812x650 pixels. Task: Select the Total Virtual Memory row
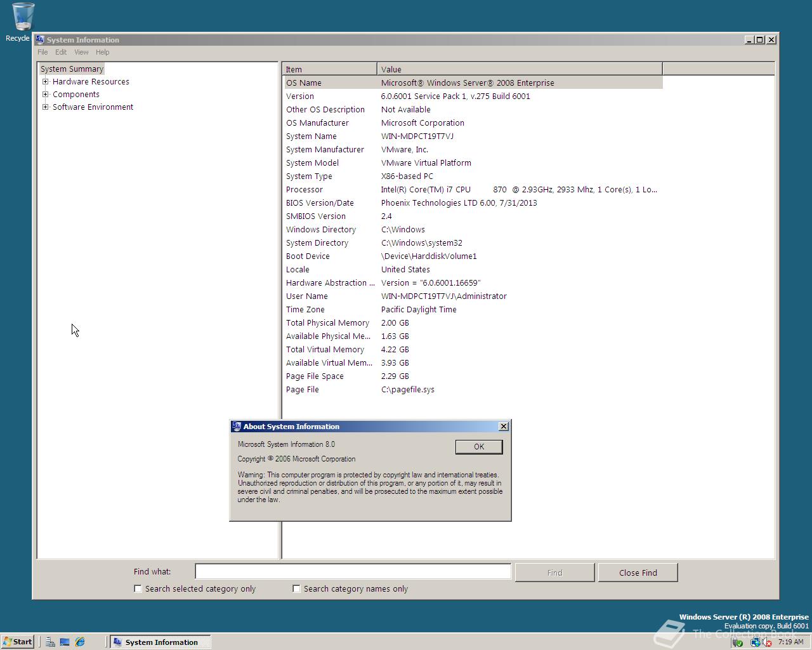(473, 349)
